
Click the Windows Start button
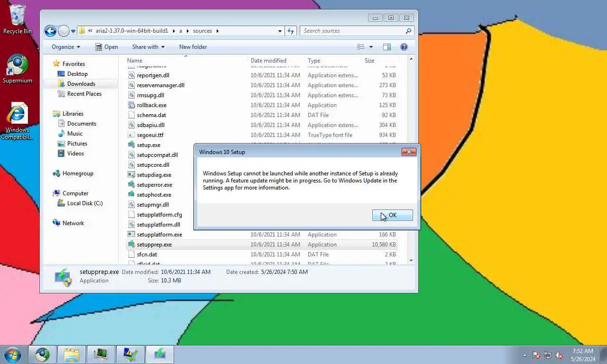(13, 355)
